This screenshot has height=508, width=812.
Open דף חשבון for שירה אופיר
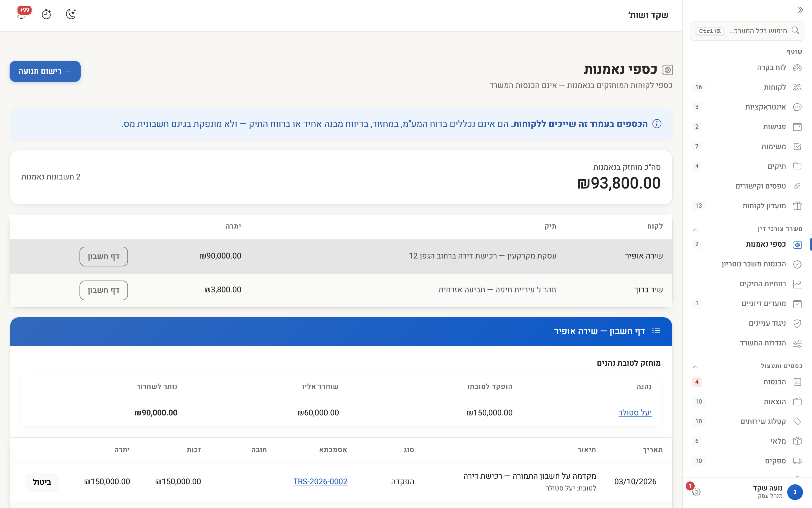coord(103,256)
